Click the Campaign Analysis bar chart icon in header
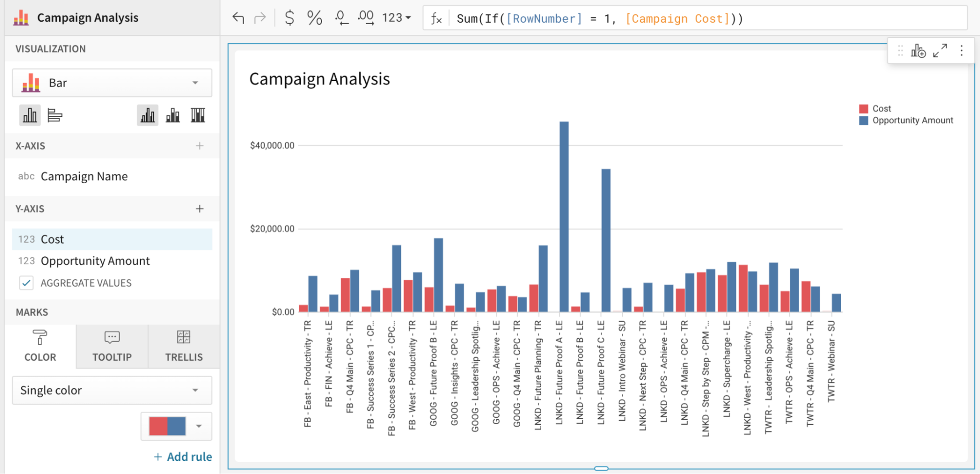The image size is (980, 474). tap(21, 18)
